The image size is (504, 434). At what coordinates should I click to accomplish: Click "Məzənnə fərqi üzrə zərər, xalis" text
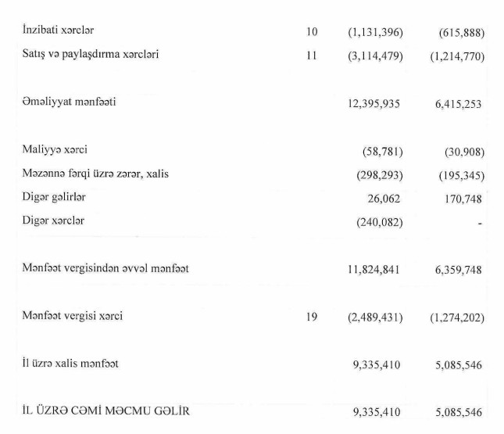pyautogui.click(x=95, y=174)
